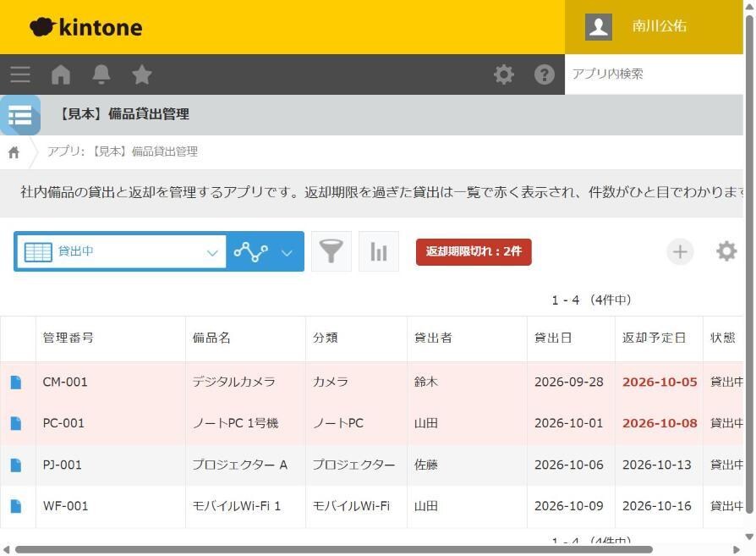Open the header settings gear
This screenshot has height=556, width=756.
(504, 74)
